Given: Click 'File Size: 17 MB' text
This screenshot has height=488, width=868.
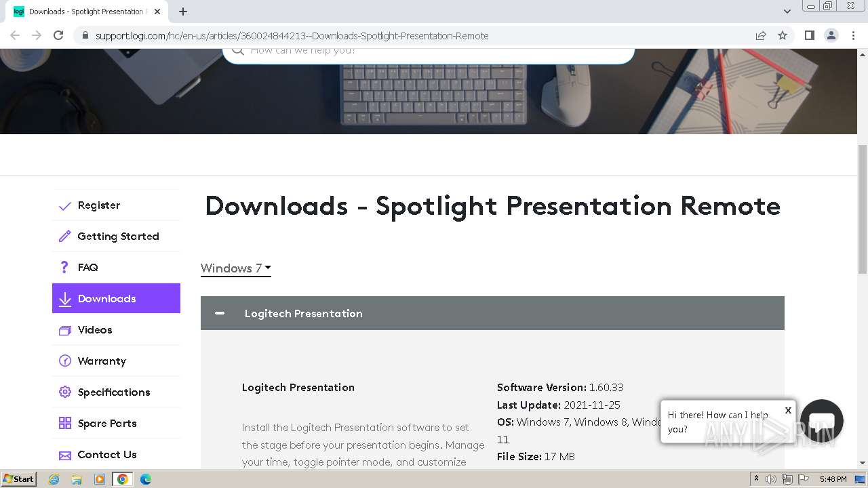Looking at the screenshot, I should point(536,457).
